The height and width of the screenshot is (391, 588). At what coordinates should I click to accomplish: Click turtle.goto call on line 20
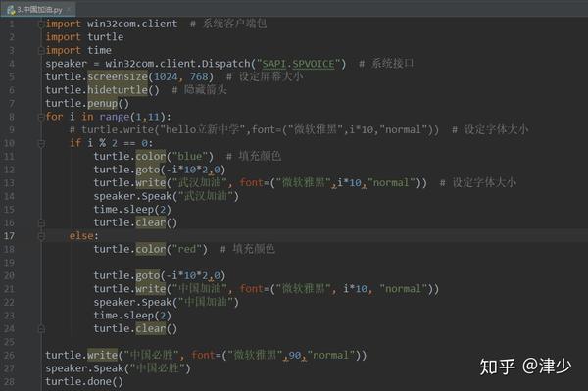(x=160, y=276)
